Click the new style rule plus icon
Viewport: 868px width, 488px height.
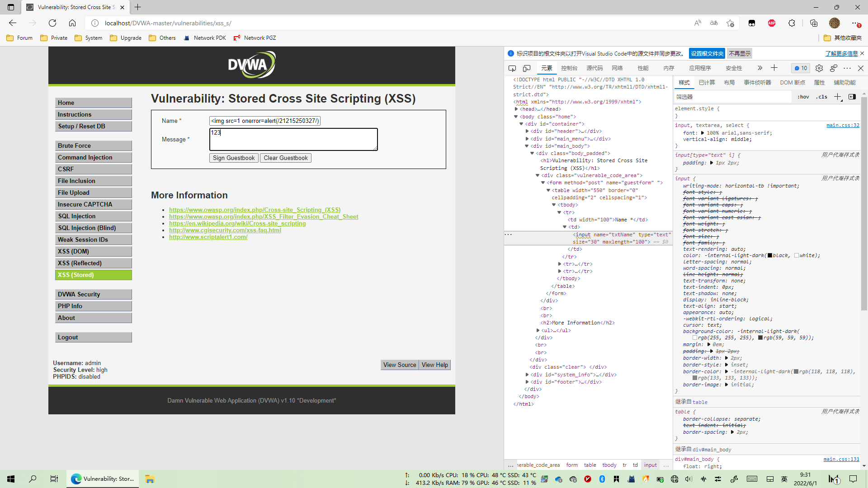(x=838, y=97)
